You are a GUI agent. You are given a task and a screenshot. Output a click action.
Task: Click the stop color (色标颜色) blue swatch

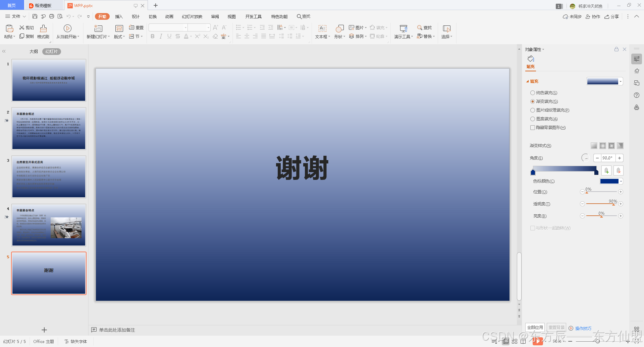(x=609, y=181)
